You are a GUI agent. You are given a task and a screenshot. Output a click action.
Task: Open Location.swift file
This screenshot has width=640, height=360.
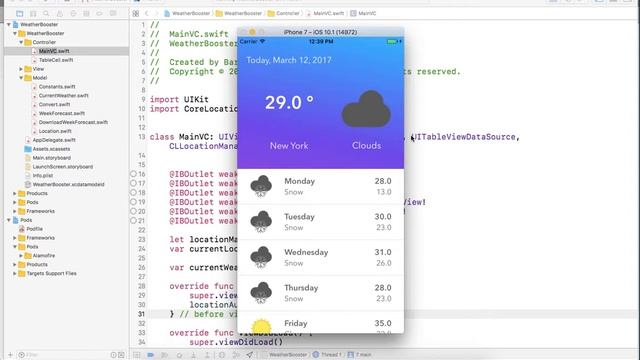click(x=55, y=131)
